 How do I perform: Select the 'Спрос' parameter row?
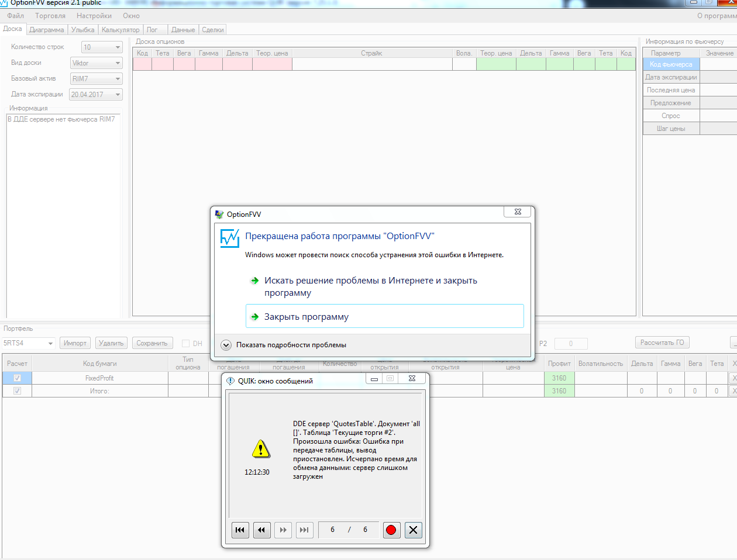pos(671,116)
